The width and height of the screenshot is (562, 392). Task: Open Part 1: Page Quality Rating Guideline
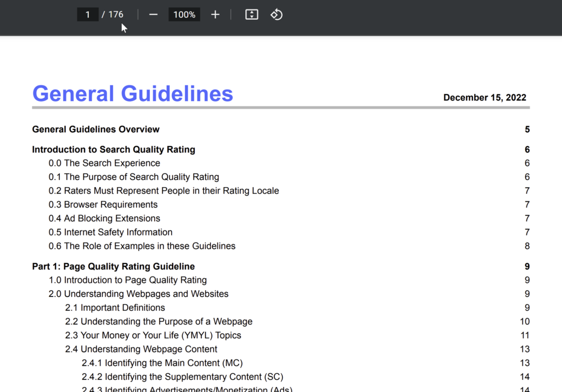point(113,266)
